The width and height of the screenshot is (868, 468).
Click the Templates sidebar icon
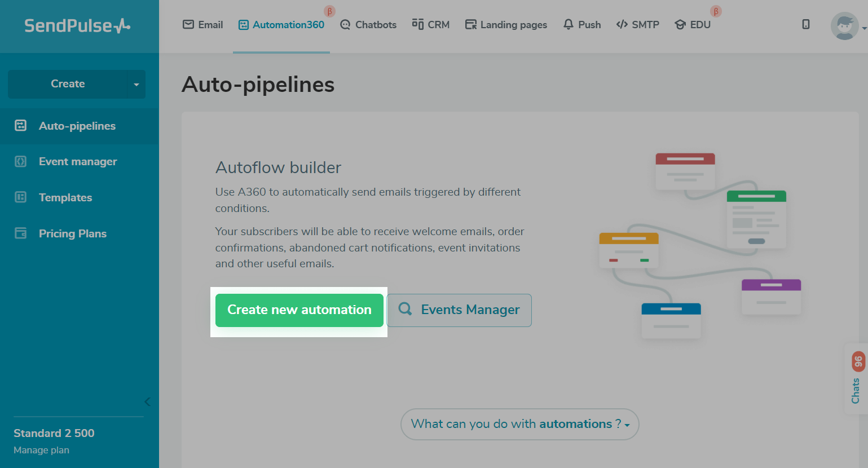pyautogui.click(x=21, y=197)
